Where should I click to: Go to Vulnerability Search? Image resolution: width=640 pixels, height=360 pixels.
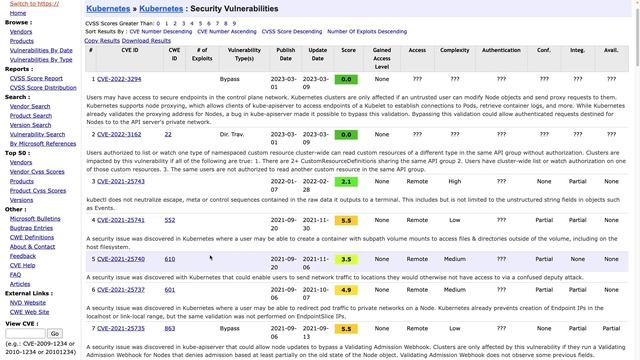[x=37, y=134]
